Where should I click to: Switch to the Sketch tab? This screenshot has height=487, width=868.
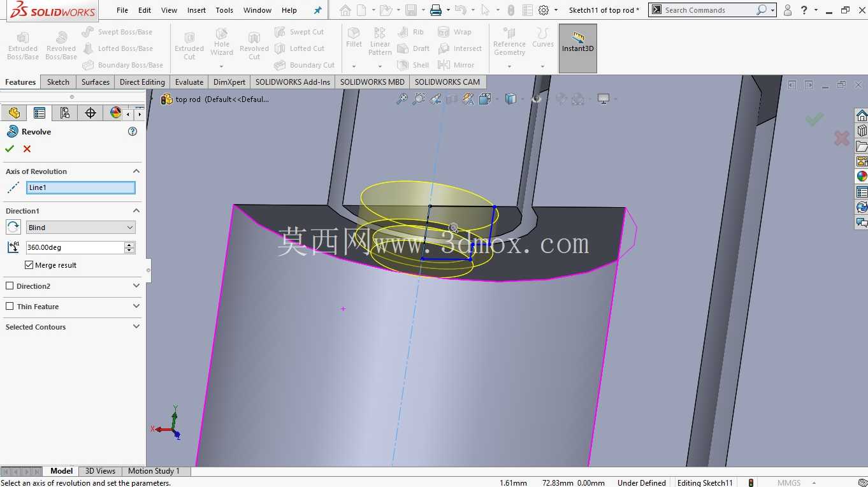58,82
